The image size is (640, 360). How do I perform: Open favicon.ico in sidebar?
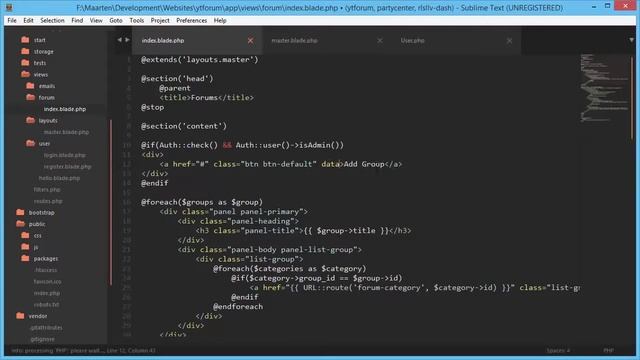47,281
